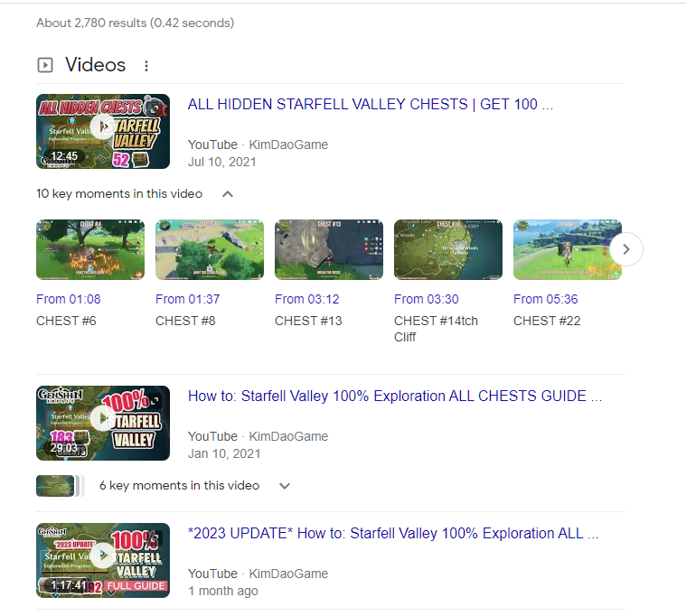This screenshot has width=686, height=616.
Task: Open the CHEST #6 key moment thumbnail
Action: 90,249
